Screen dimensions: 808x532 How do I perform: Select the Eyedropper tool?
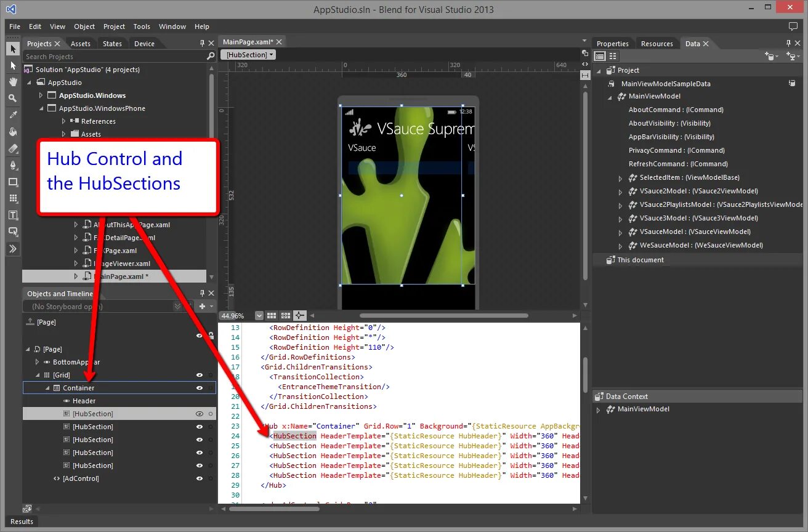pos(13,115)
